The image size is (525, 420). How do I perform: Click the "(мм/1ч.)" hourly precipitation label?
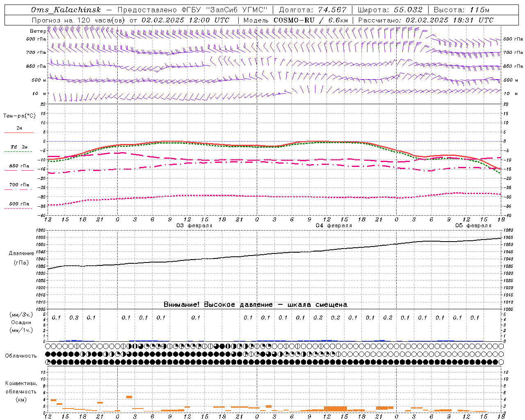pos(21,330)
